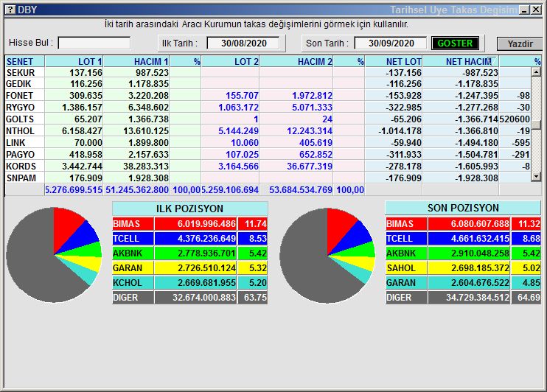Select the FONET row
Image resolution: width=547 pixels, height=392 pixels.
click(x=268, y=96)
